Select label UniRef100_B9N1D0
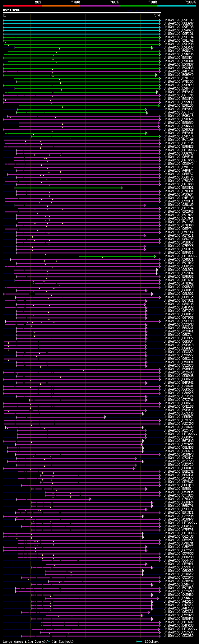 (178, 106)
